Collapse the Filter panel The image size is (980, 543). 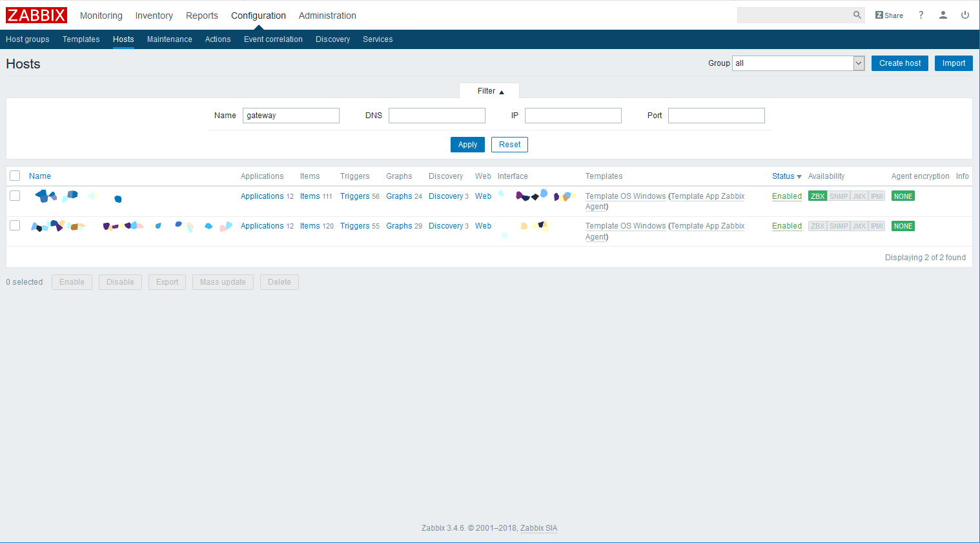click(x=489, y=91)
